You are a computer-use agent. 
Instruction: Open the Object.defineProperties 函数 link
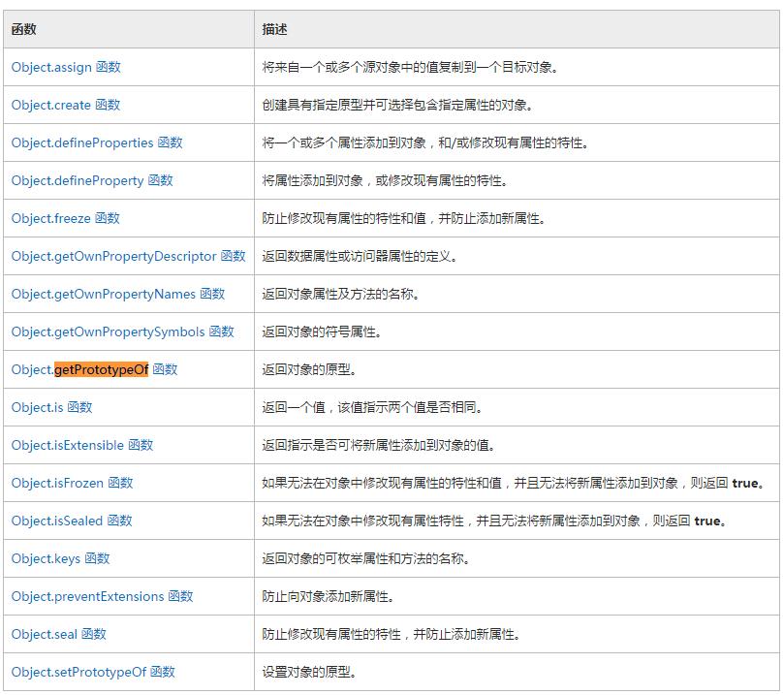97,143
